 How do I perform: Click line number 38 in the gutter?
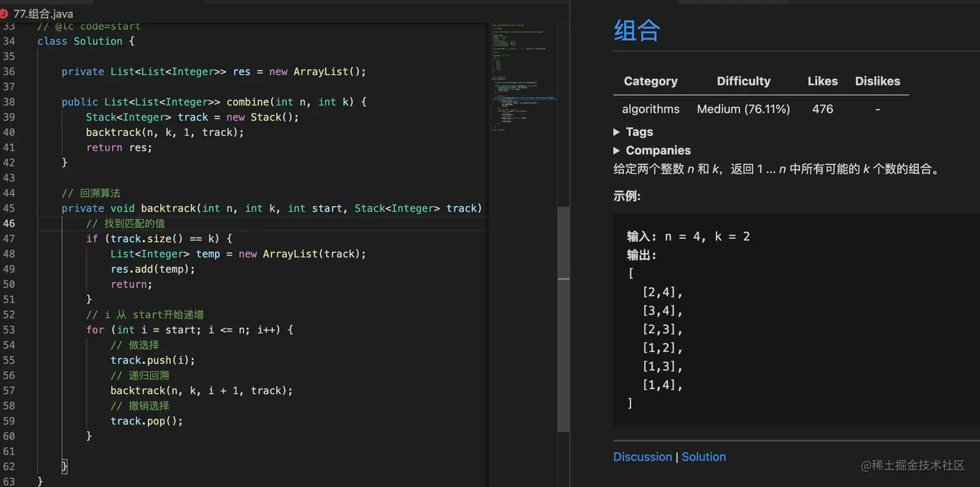coord(8,102)
